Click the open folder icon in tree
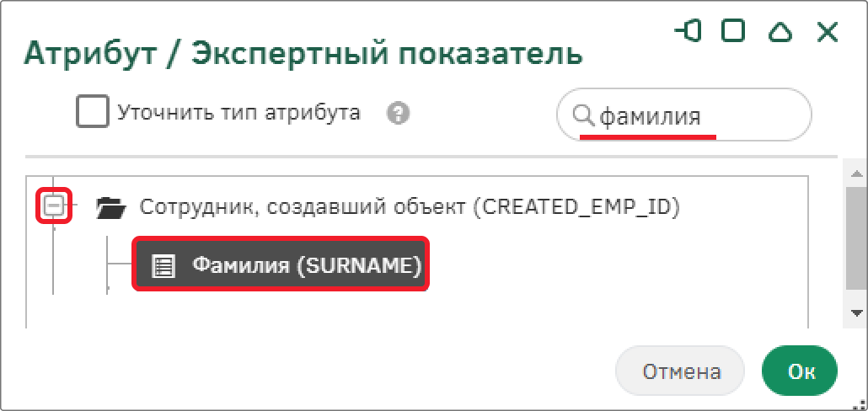The image size is (868, 411). point(112,207)
